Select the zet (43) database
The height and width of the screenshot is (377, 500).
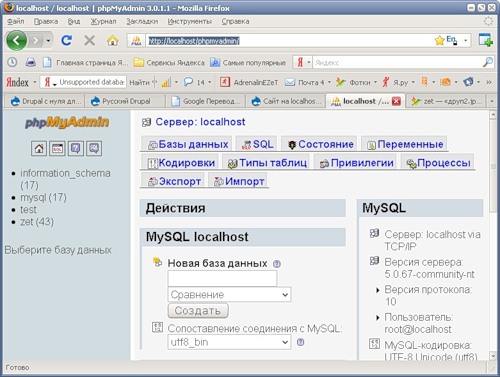(x=37, y=222)
